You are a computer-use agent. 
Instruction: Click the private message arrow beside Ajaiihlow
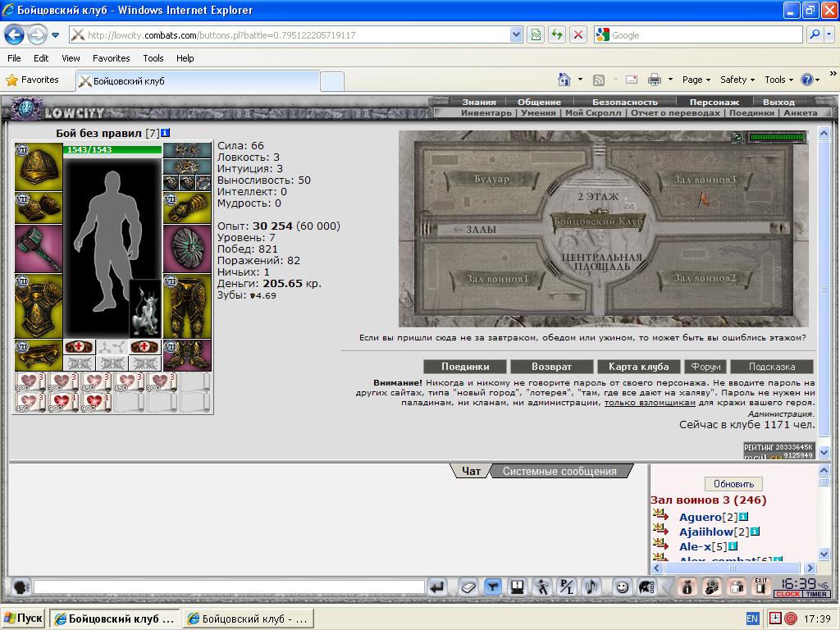click(660, 530)
